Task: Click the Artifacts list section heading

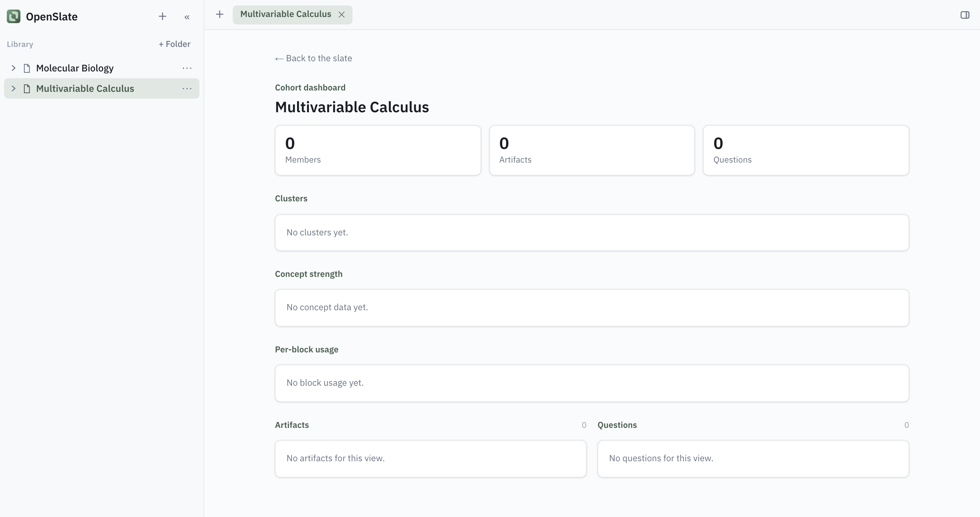Action: (x=292, y=425)
